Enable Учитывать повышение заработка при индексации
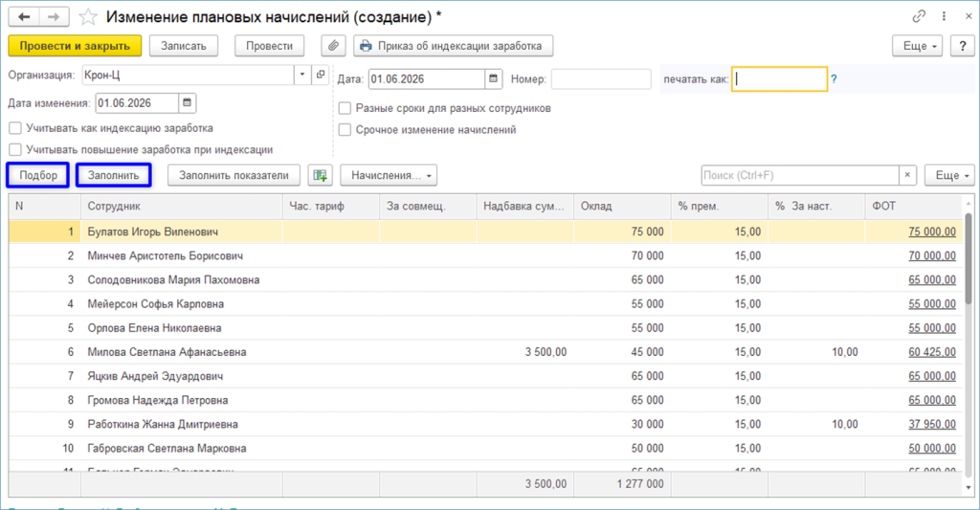 tap(15, 150)
